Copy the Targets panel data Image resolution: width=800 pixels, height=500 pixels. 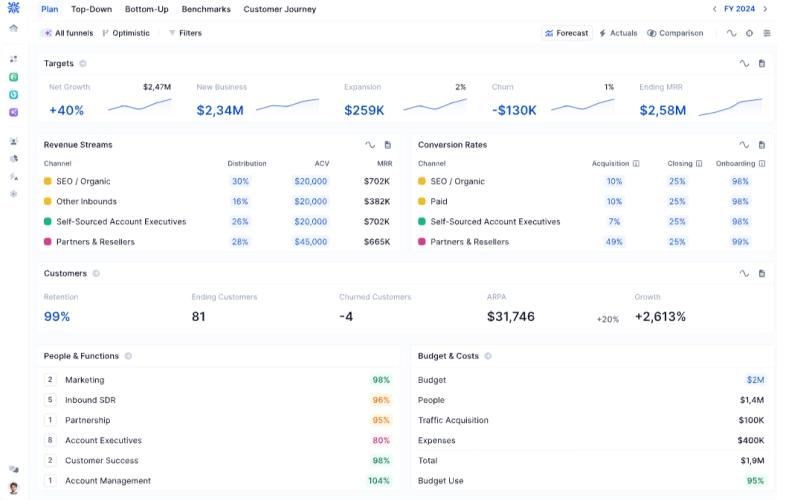(x=762, y=63)
